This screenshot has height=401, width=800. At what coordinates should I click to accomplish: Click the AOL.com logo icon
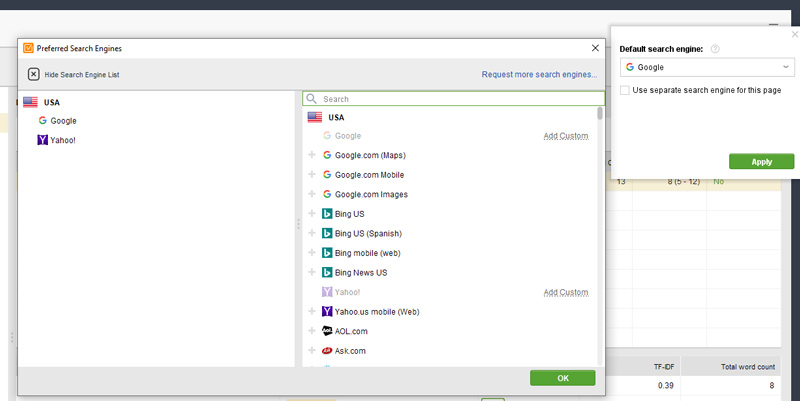coord(327,331)
